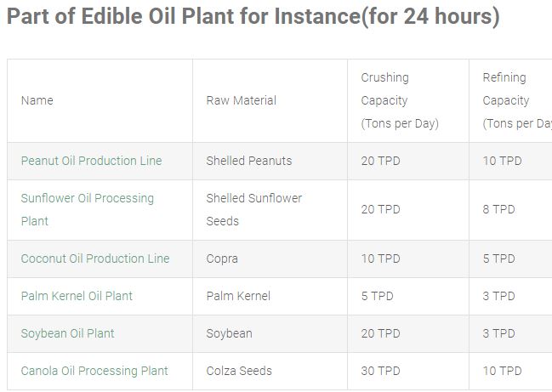Go to Canola Oil Processing Plant link
The image size is (552, 392).
[x=94, y=371]
